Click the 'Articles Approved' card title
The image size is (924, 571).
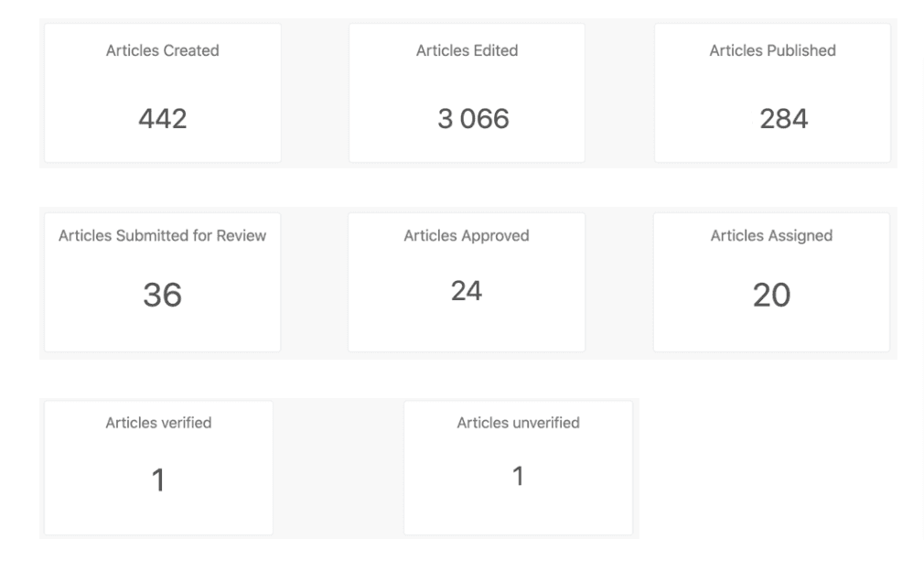467,236
